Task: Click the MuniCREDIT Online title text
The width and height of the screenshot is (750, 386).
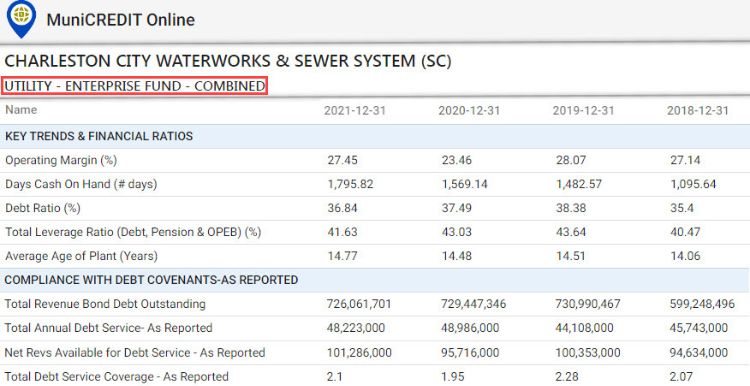Action: [121, 20]
